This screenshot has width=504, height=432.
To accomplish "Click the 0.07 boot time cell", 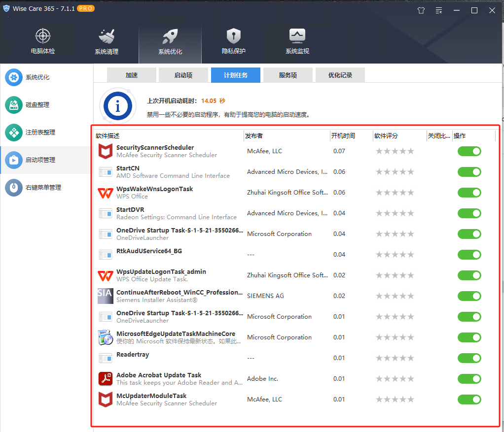I will 339,151.
